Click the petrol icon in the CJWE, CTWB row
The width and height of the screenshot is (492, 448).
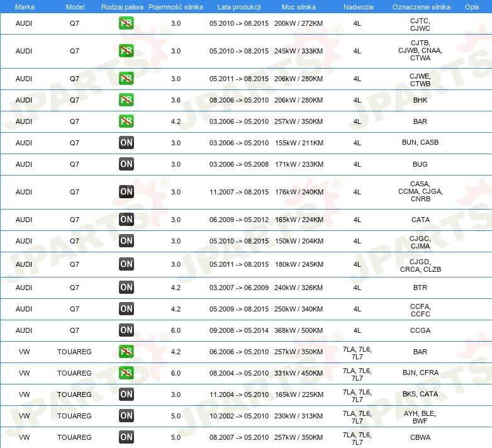[x=126, y=79]
